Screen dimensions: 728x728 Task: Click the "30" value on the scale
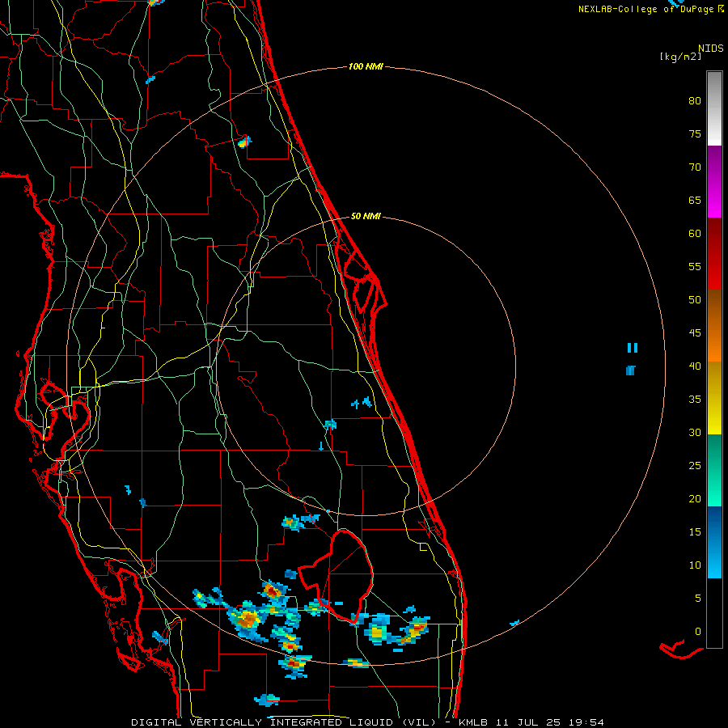[695, 432]
